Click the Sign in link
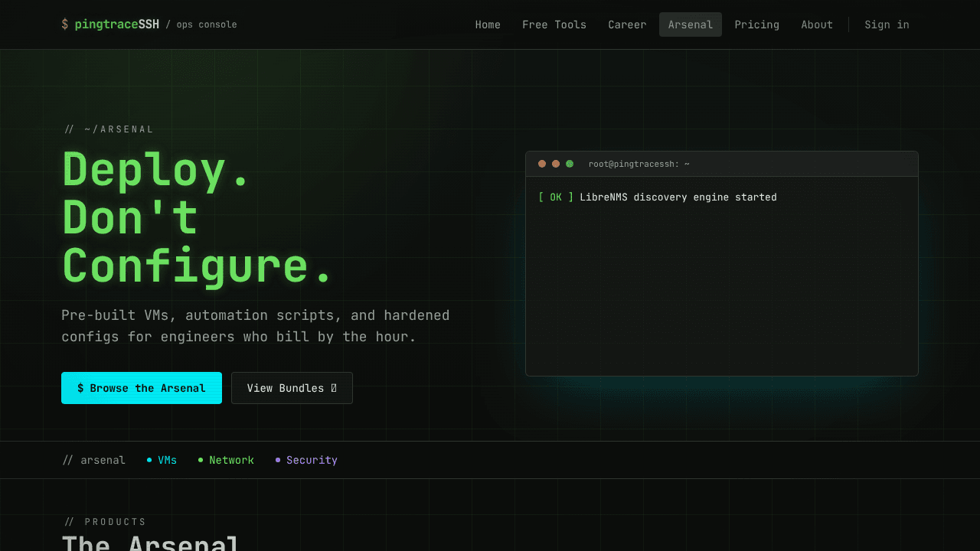Viewport: 980px width, 551px height. click(x=887, y=24)
